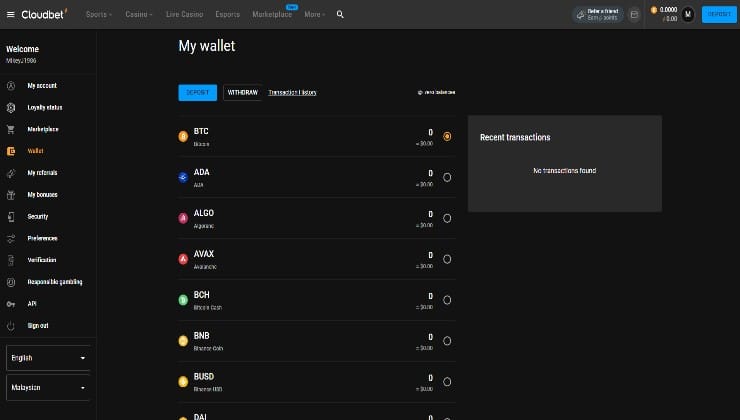Select the BNB radio button
Viewport: 740px width, 420px height.
[x=447, y=341]
